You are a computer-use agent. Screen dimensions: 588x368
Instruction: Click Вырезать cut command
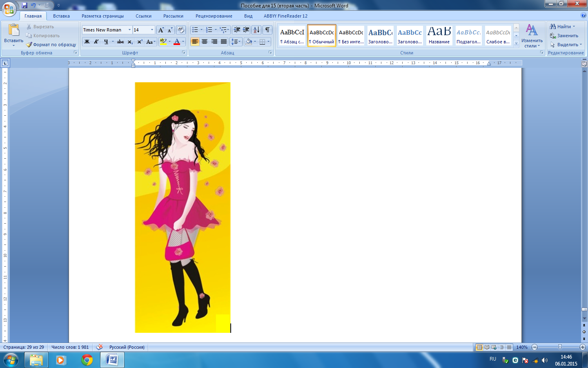pyautogui.click(x=40, y=27)
